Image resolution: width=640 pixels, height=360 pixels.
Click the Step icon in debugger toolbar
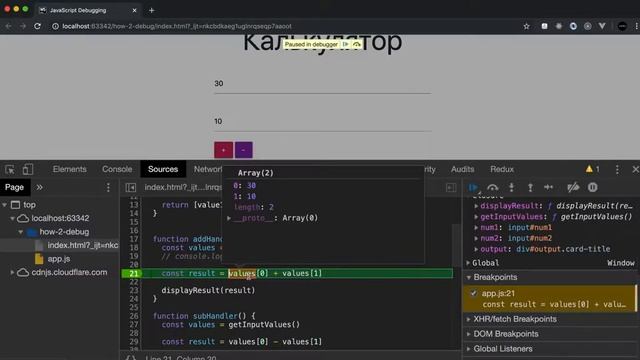click(549, 187)
